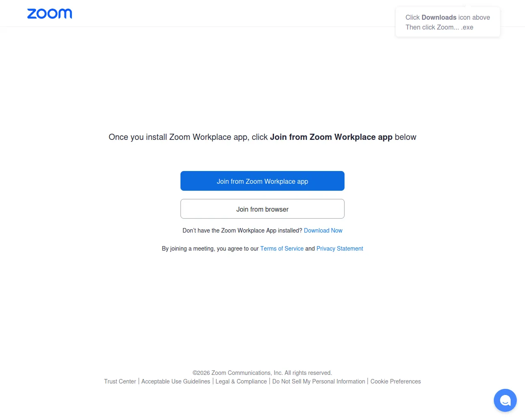Open Acceptable Use Guidelines in the footer
Viewport: 525px width, 420px height.
(176, 381)
